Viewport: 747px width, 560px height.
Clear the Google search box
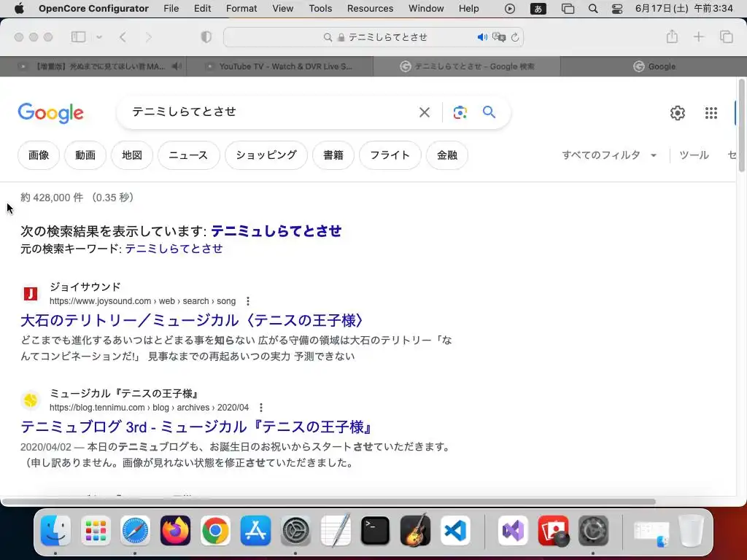424,112
